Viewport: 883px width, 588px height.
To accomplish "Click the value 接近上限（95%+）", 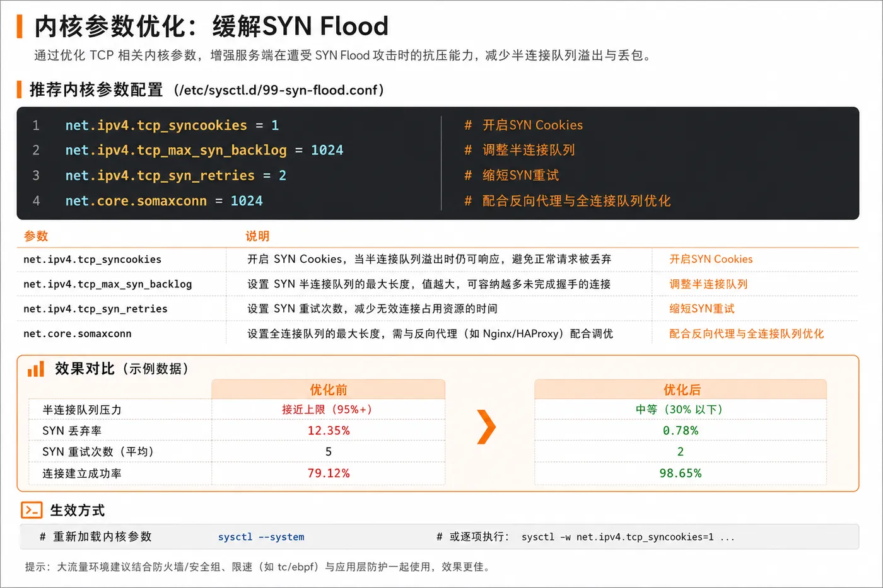I will [327, 410].
